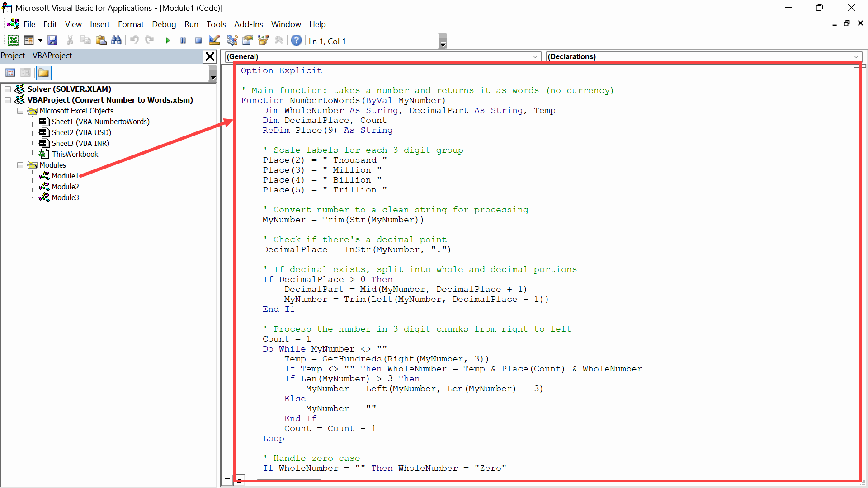Screen dimensions: 868x488
Task: Select Module2 in the Modules folder
Action: pos(66,187)
